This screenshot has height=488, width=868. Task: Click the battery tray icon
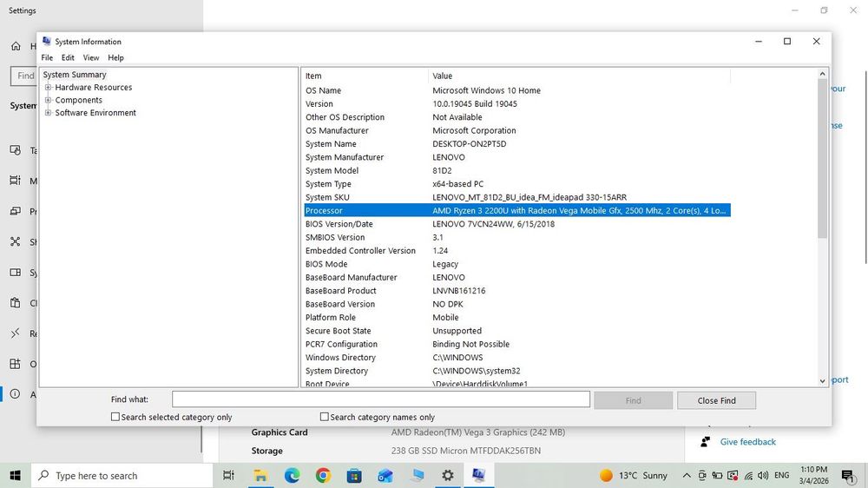click(717, 475)
